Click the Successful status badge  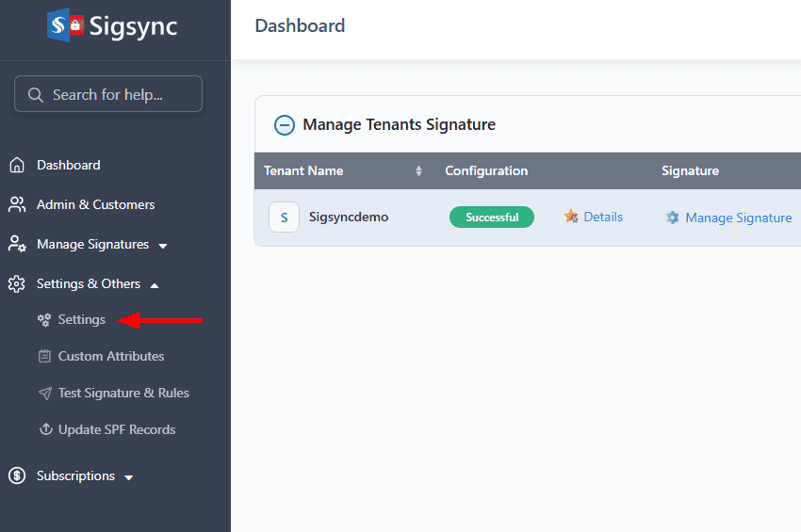[x=491, y=218]
